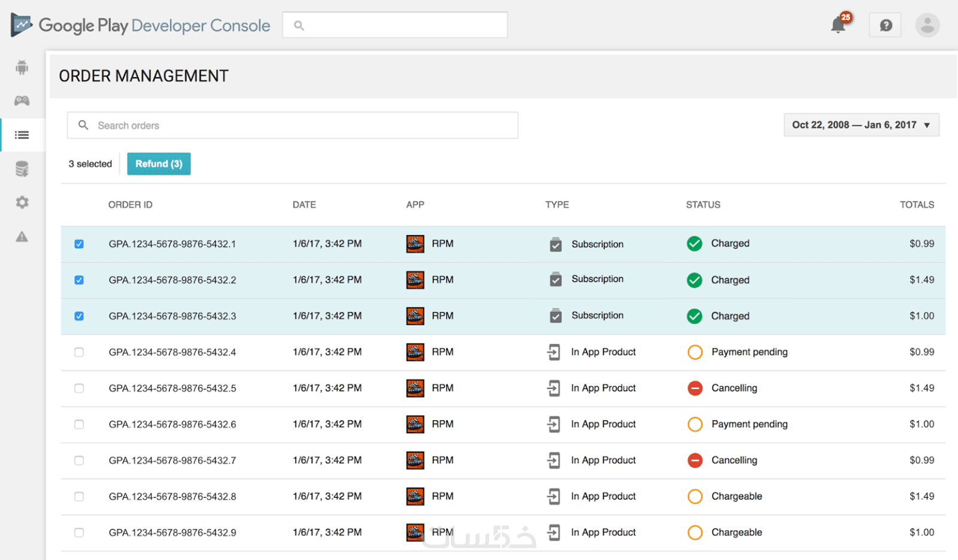The height and width of the screenshot is (560, 958).
Task: Check order GPA.1234-5678-9876-5432.8 checkbox
Action: (x=79, y=496)
